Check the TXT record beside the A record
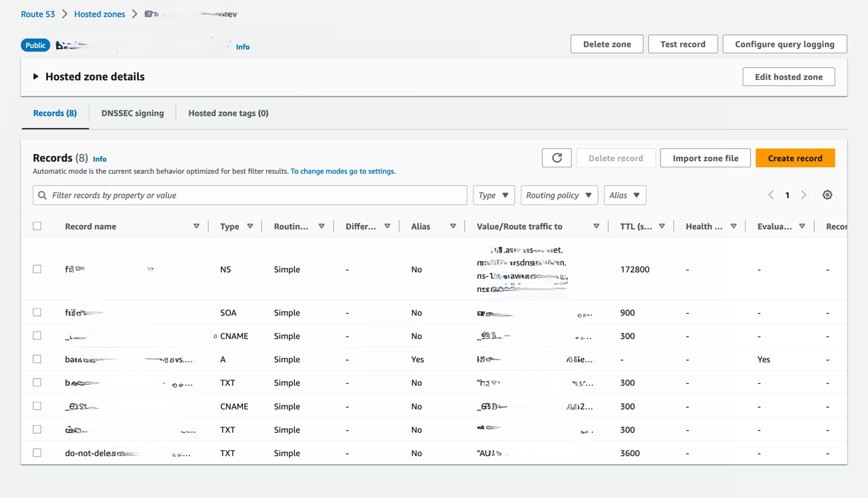Image resolution: width=868 pixels, height=498 pixels. (x=38, y=382)
